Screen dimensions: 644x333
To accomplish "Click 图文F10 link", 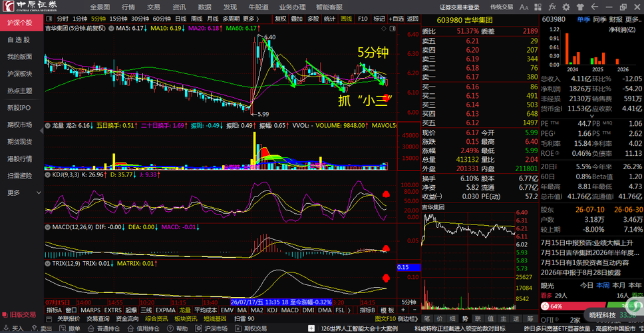I will click(385, 318).
